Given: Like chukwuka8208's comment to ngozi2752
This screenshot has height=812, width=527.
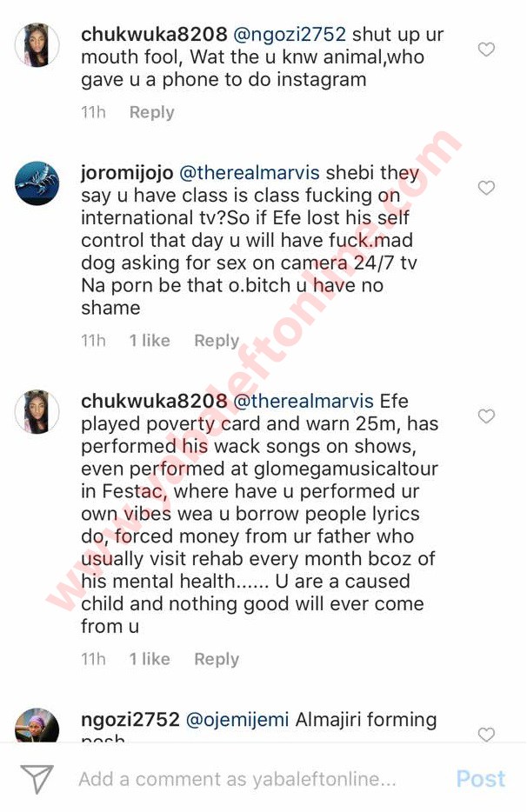Looking at the screenshot, I should tap(486, 50).
